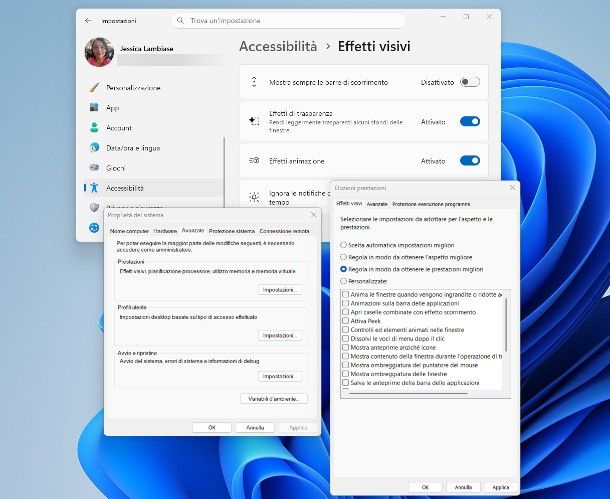Image resolution: width=610 pixels, height=499 pixels.
Task: Go back with the Settings back arrow
Action: pyautogui.click(x=88, y=21)
